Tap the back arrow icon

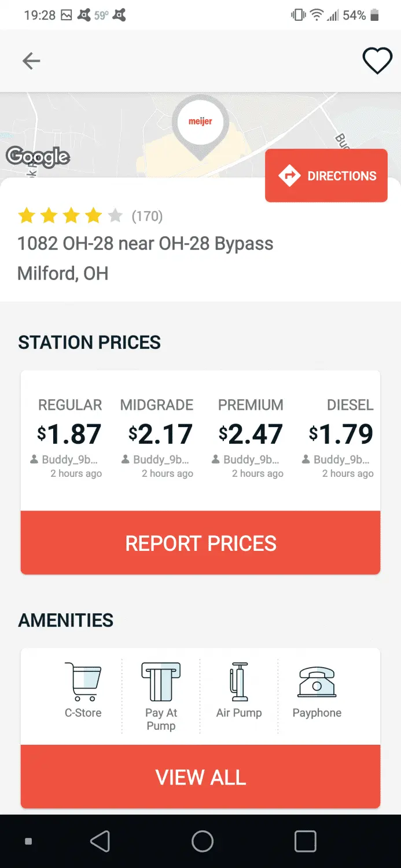(31, 61)
